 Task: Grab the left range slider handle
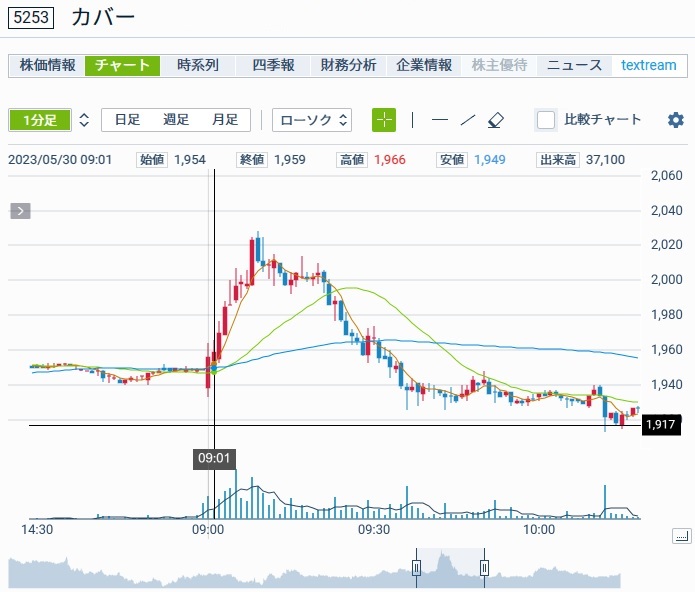pyautogui.click(x=417, y=568)
